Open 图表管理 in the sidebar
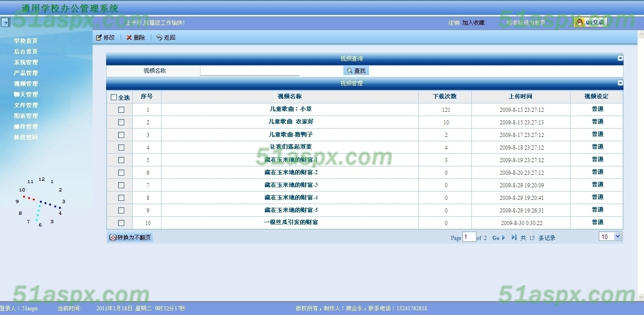This screenshot has height=315, width=644. pyautogui.click(x=26, y=116)
